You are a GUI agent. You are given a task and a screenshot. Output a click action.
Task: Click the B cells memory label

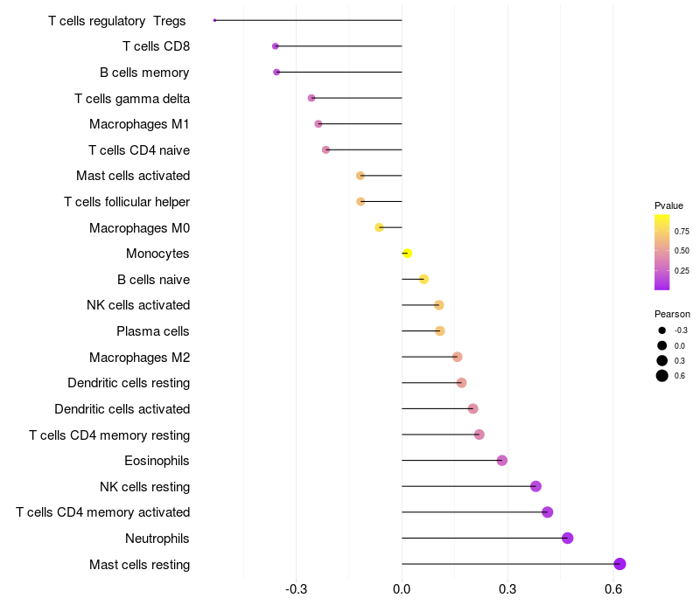click(x=144, y=73)
